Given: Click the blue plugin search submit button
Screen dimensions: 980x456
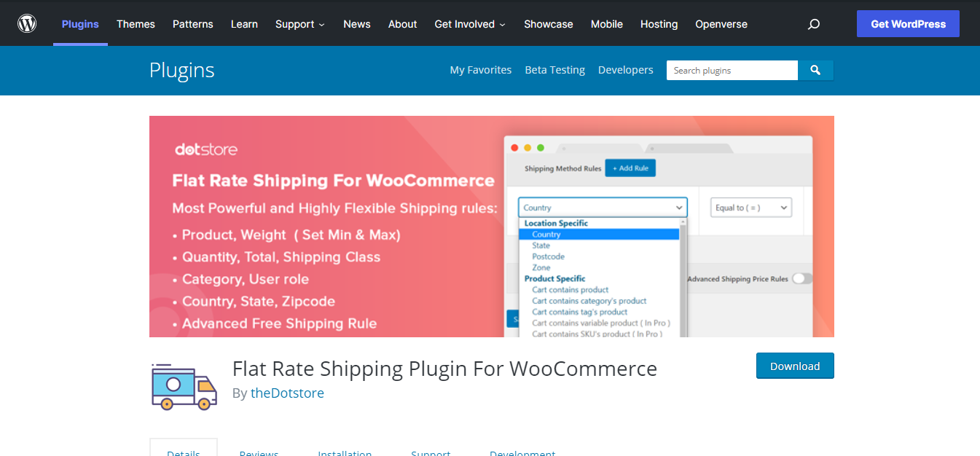Looking at the screenshot, I should tap(815, 70).
